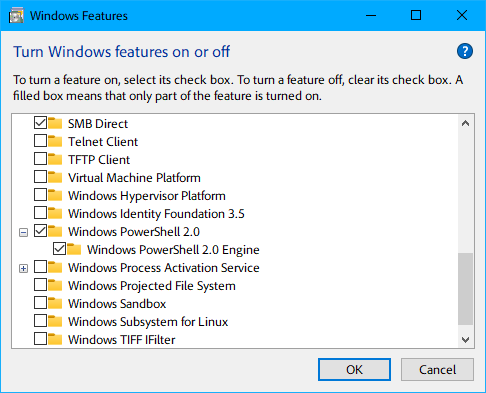Click the Windows Projected File System folder icon
The height and width of the screenshot is (393, 486).
coord(55,285)
